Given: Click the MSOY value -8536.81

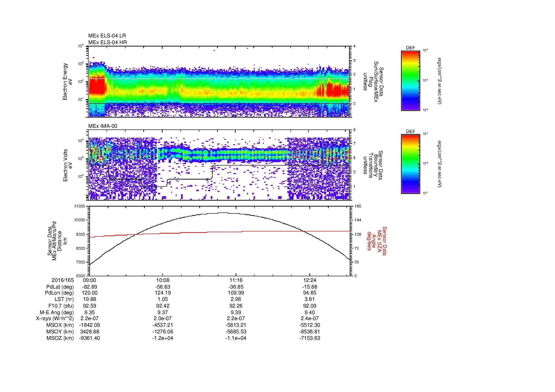Looking at the screenshot, I should [310, 332].
